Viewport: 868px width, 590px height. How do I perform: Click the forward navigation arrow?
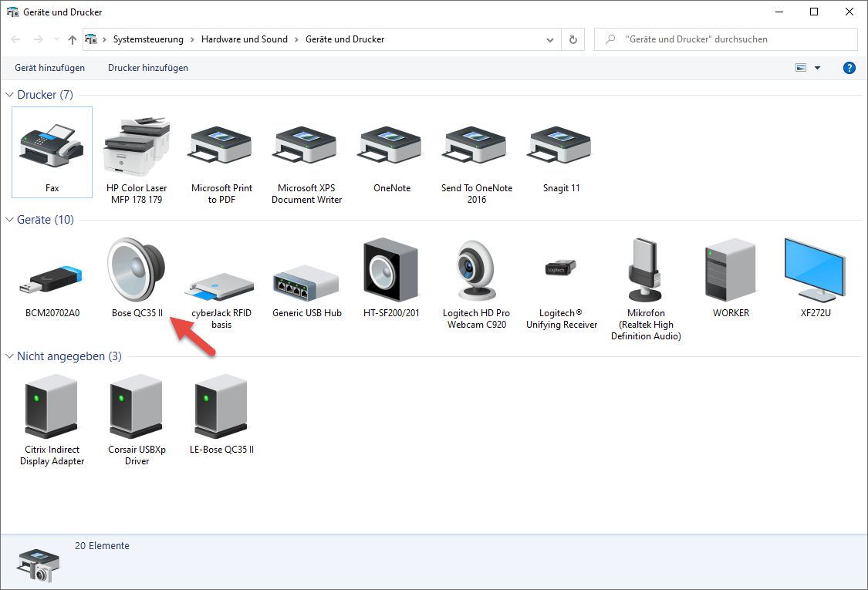point(39,39)
